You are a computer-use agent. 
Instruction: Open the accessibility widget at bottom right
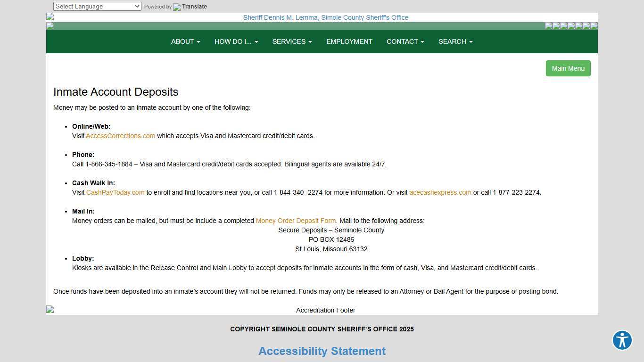point(622,340)
